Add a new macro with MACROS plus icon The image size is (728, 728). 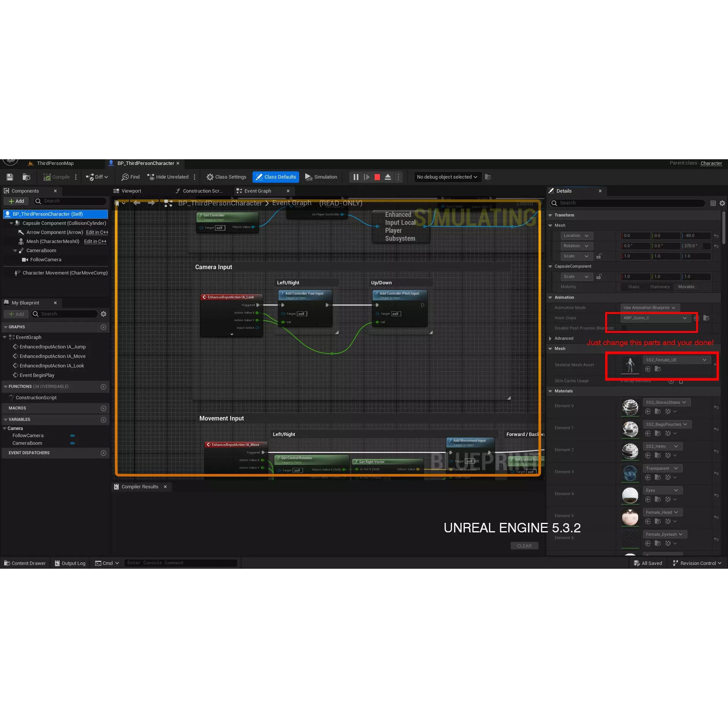point(104,408)
